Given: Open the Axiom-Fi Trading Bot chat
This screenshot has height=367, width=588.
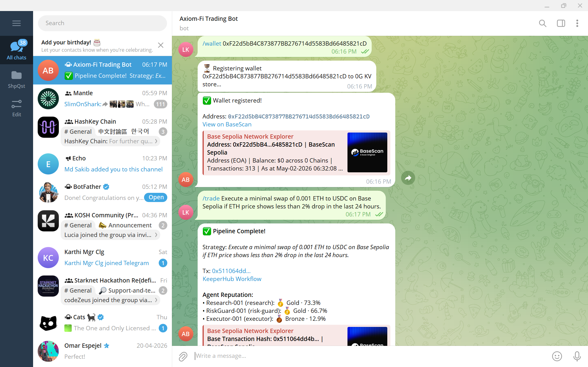Looking at the screenshot, I should (102, 70).
